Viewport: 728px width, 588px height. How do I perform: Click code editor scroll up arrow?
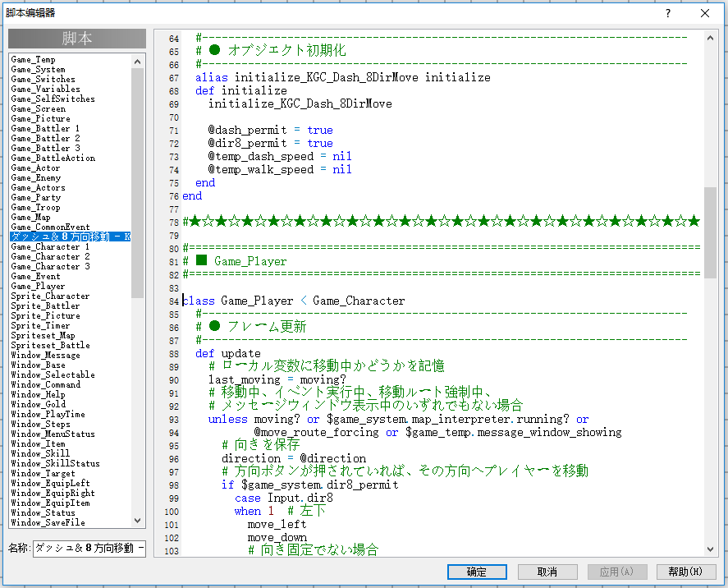(x=710, y=38)
